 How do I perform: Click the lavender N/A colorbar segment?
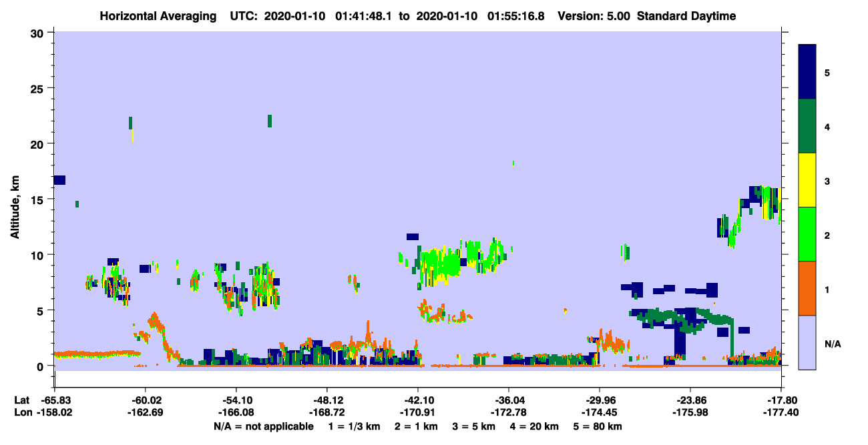807,342
